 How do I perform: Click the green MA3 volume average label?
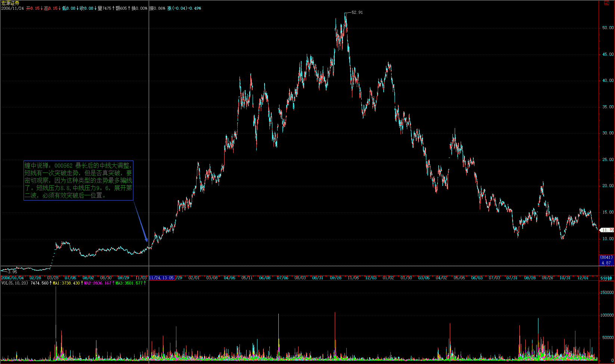pos(129,283)
